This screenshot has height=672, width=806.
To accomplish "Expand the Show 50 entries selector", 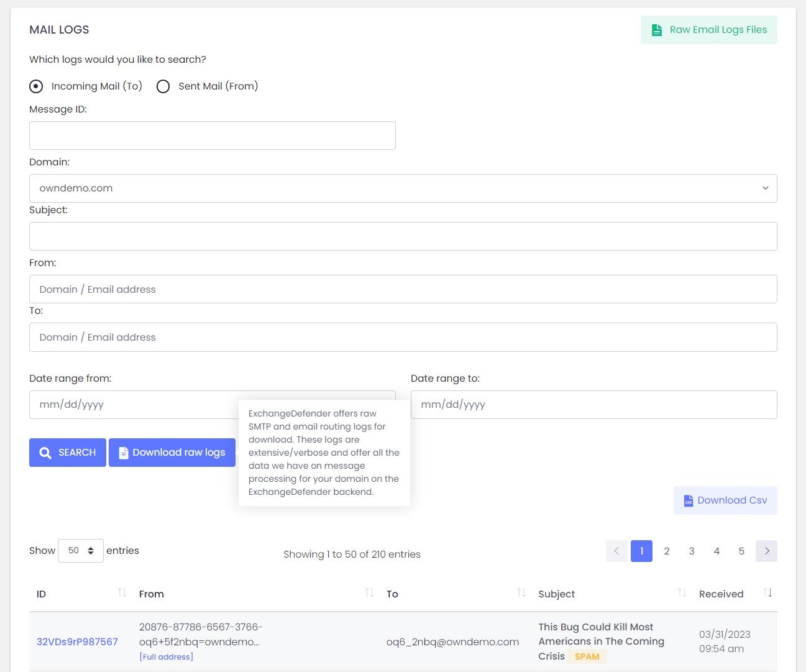I will tap(81, 551).
